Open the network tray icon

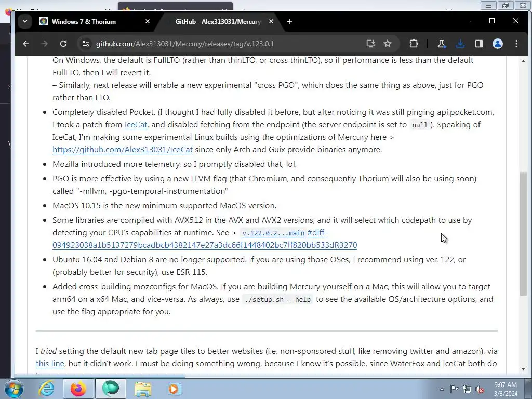(467, 389)
